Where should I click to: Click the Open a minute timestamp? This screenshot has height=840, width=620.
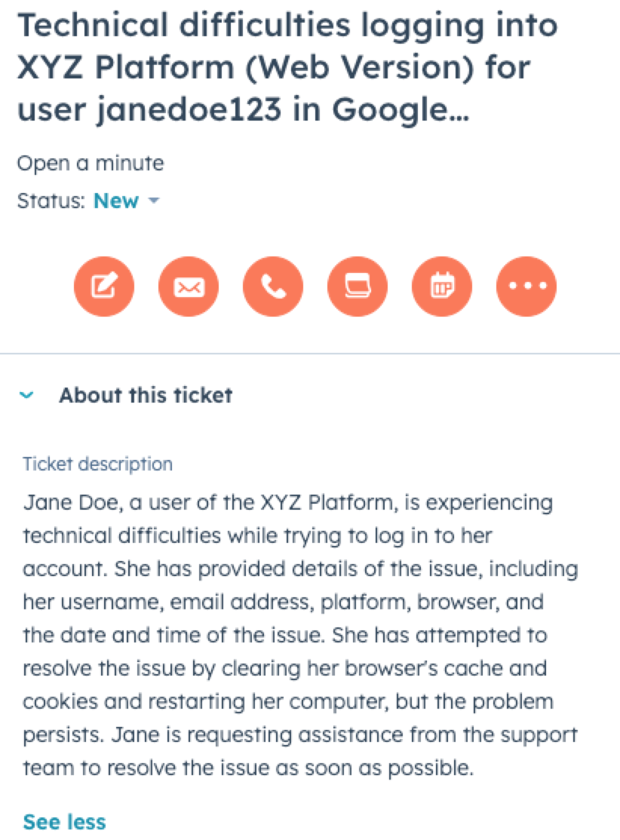[92, 162]
